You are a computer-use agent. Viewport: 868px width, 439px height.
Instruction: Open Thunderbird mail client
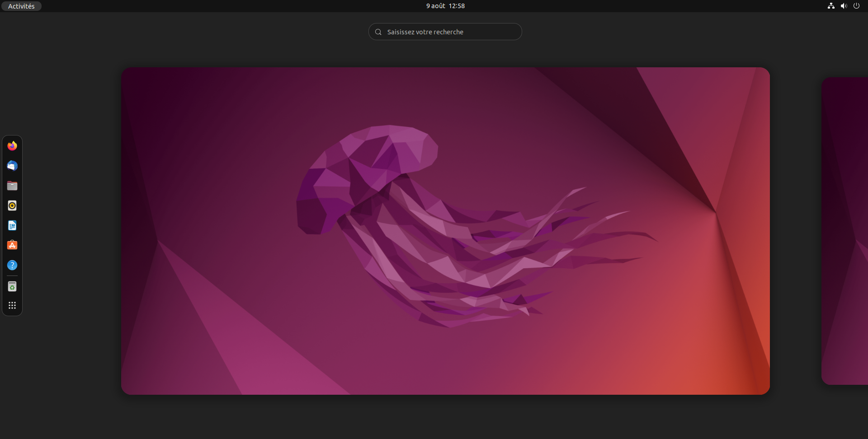pos(12,166)
